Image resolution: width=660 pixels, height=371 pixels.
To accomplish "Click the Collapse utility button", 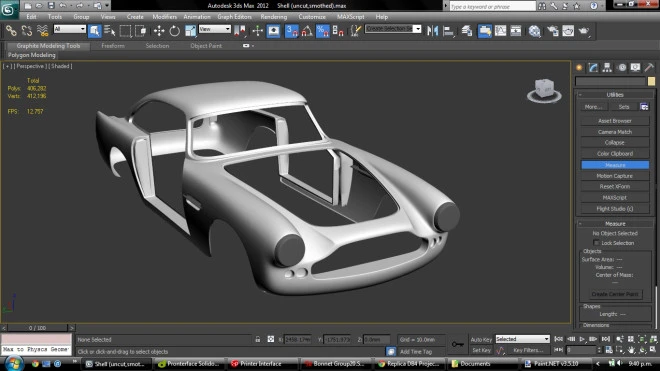I will click(615, 143).
